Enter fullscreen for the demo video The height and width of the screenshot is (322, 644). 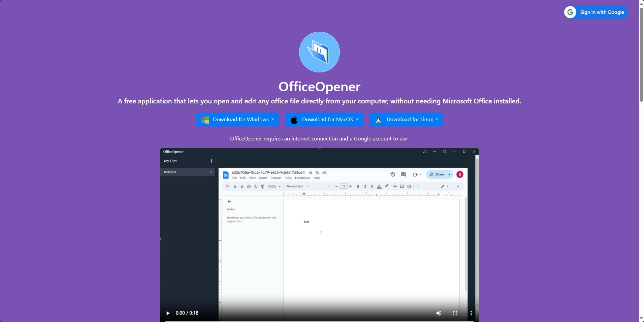(455, 313)
